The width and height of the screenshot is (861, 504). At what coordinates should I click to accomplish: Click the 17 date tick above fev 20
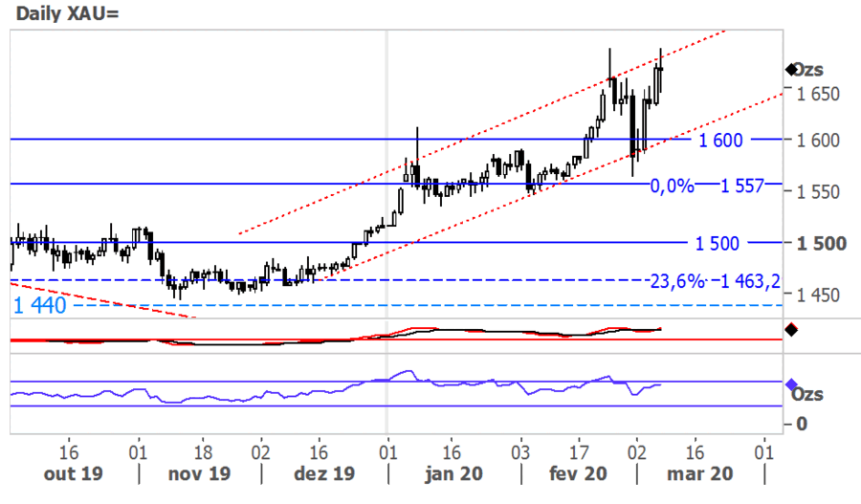coord(579,452)
